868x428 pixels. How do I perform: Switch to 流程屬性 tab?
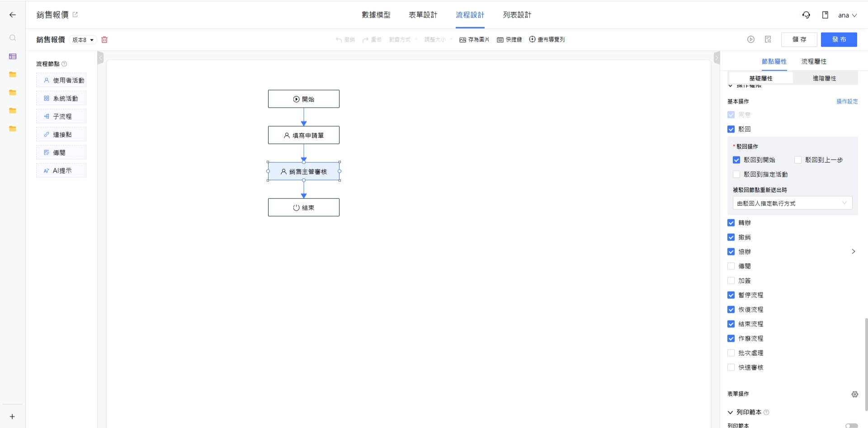pos(814,61)
